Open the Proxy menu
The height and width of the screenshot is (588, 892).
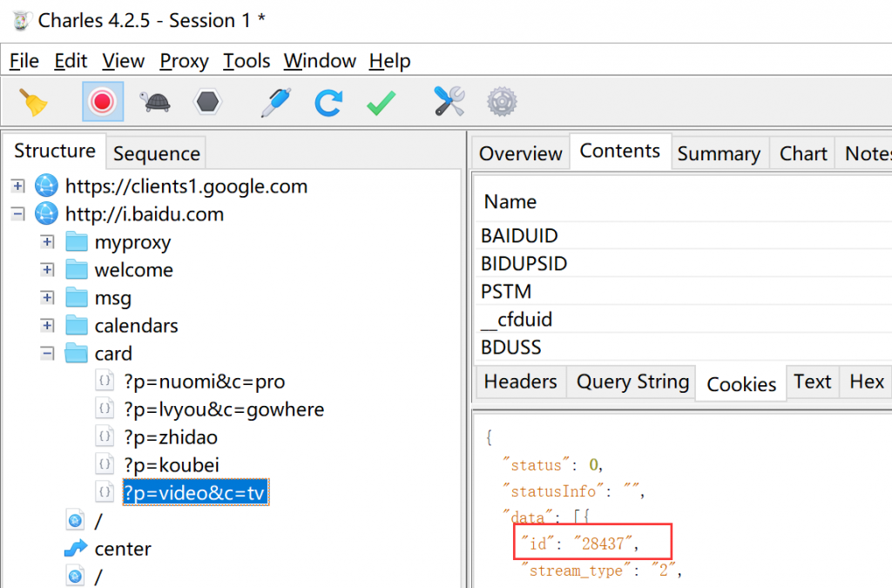pyautogui.click(x=185, y=60)
